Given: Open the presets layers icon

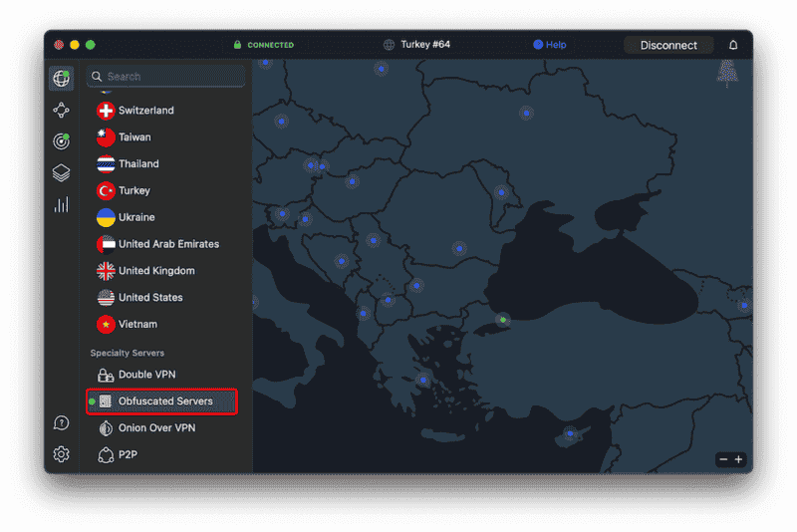Looking at the screenshot, I should coord(62,172).
